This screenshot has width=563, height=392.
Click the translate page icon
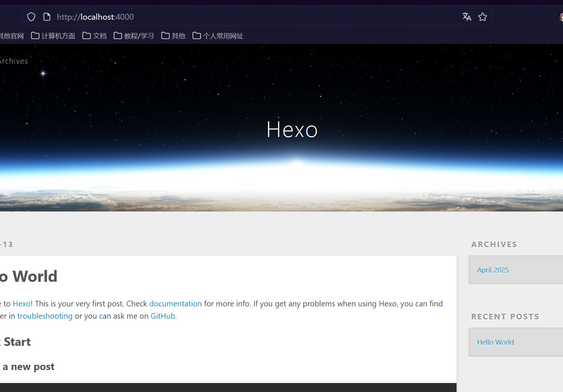(x=467, y=17)
